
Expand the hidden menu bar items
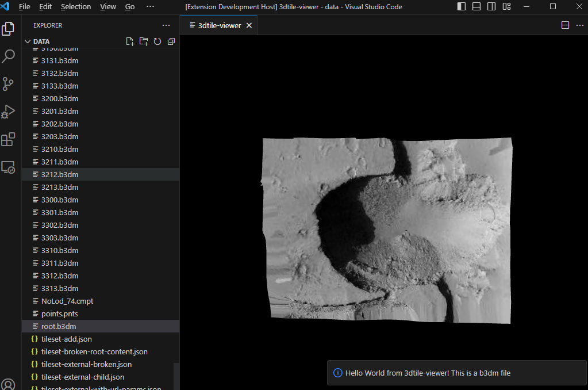151,7
